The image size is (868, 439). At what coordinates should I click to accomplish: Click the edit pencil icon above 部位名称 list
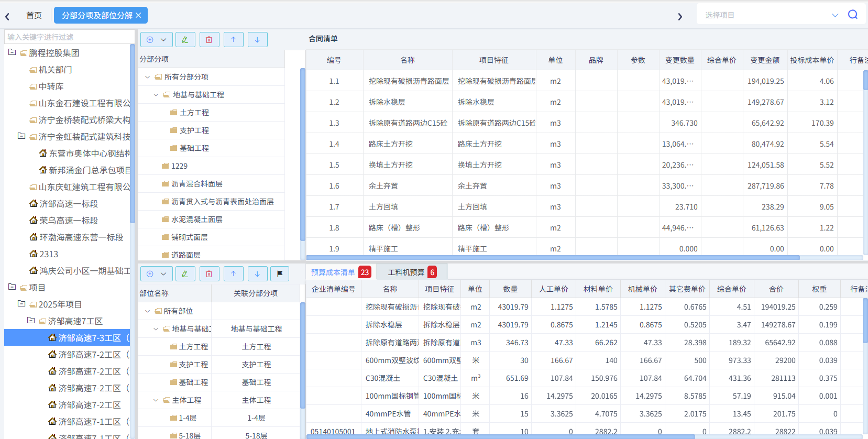[x=185, y=274]
